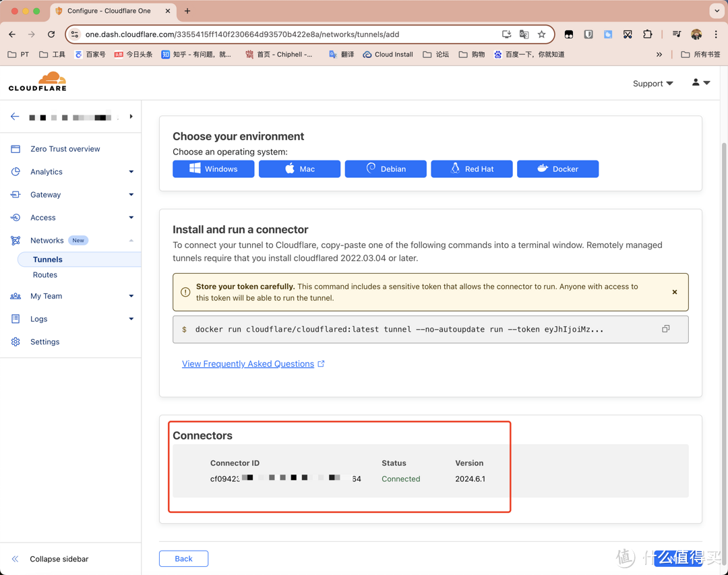Choose the Mac environment button
This screenshot has height=575, width=728.
click(299, 169)
